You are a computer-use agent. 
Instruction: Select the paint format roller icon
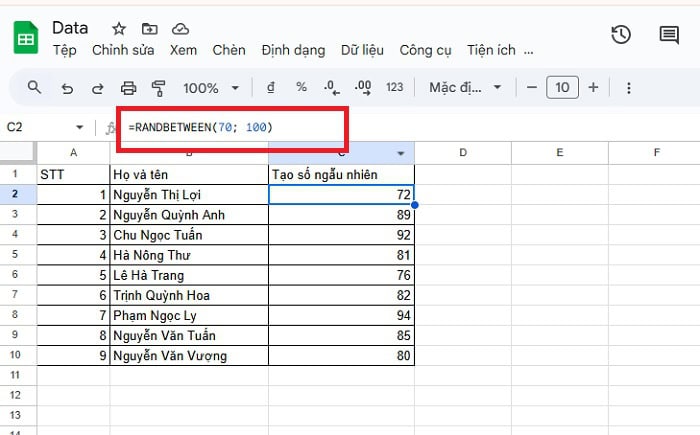(x=158, y=88)
